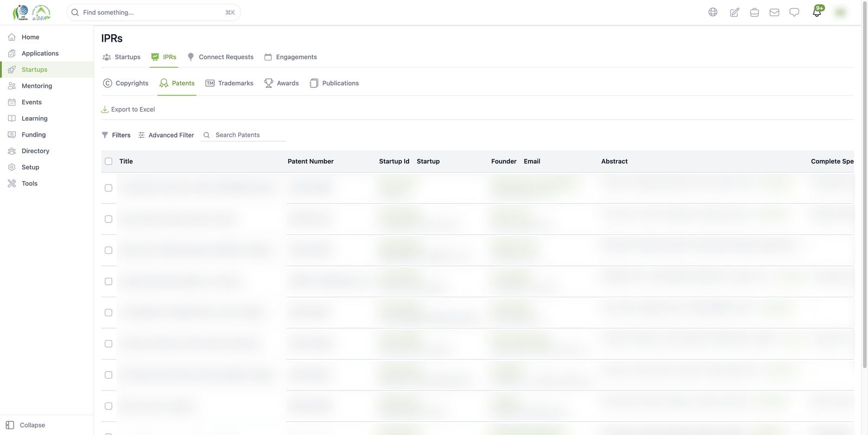Open Applications in sidebar
The image size is (868, 435).
[47, 53]
